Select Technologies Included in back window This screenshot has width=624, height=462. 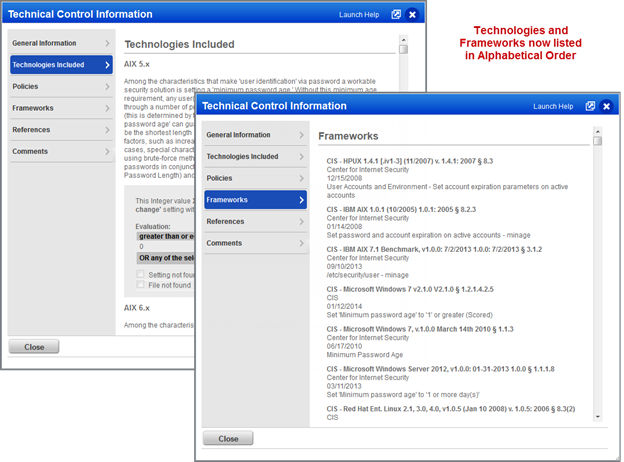[x=61, y=65]
